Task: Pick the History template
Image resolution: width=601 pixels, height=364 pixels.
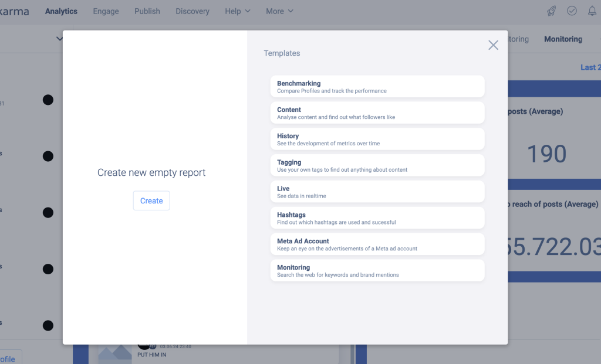Action: click(x=377, y=140)
